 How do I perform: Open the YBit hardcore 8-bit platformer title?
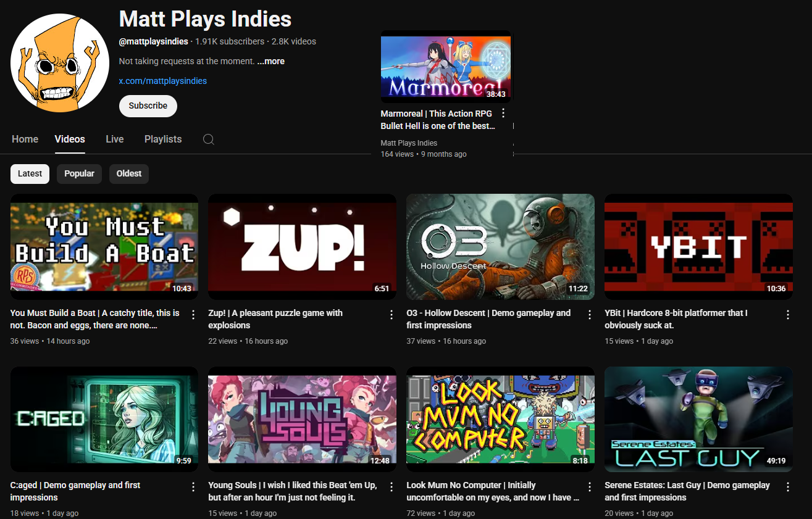[676, 319]
